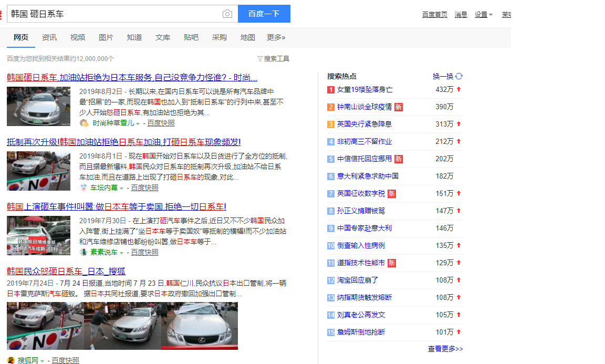The image size is (605, 364).
Task: Open the 百度首页 link
Action: (x=434, y=15)
